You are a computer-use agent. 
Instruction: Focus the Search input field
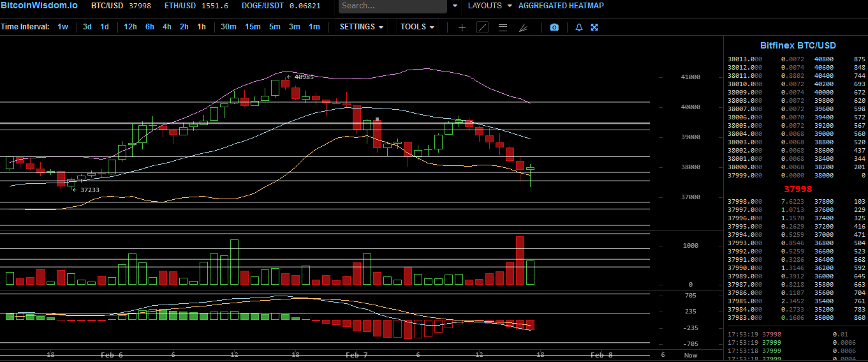click(x=393, y=6)
